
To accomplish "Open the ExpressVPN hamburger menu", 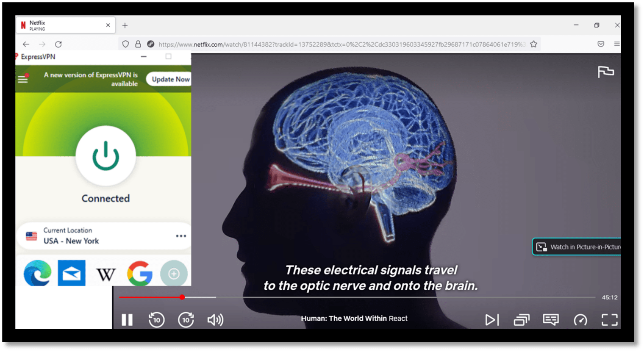I will [x=23, y=79].
